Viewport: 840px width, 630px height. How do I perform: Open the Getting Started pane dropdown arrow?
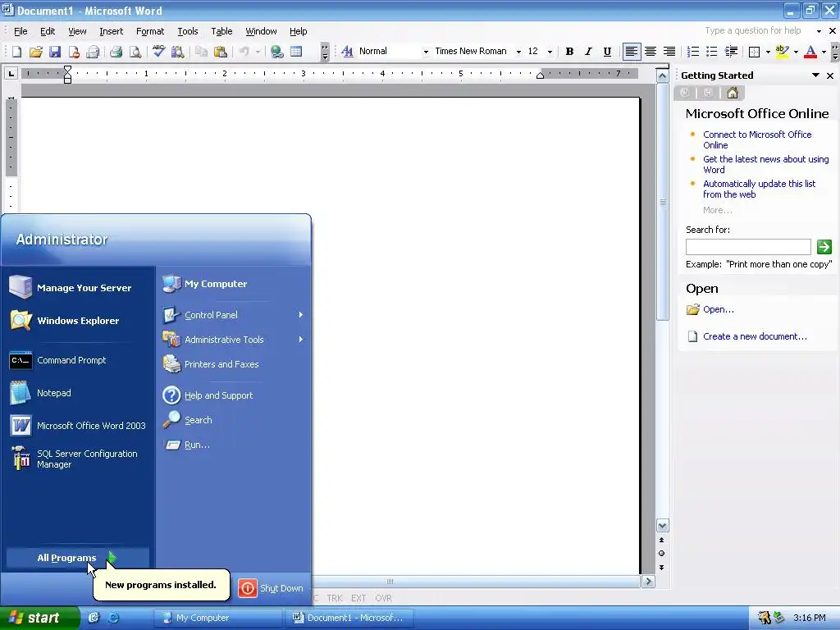tap(815, 75)
